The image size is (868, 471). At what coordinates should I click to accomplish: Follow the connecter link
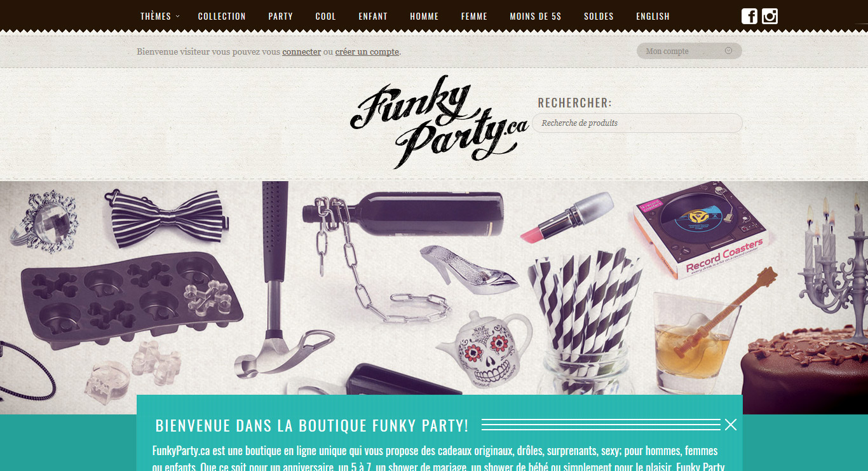tap(301, 51)
